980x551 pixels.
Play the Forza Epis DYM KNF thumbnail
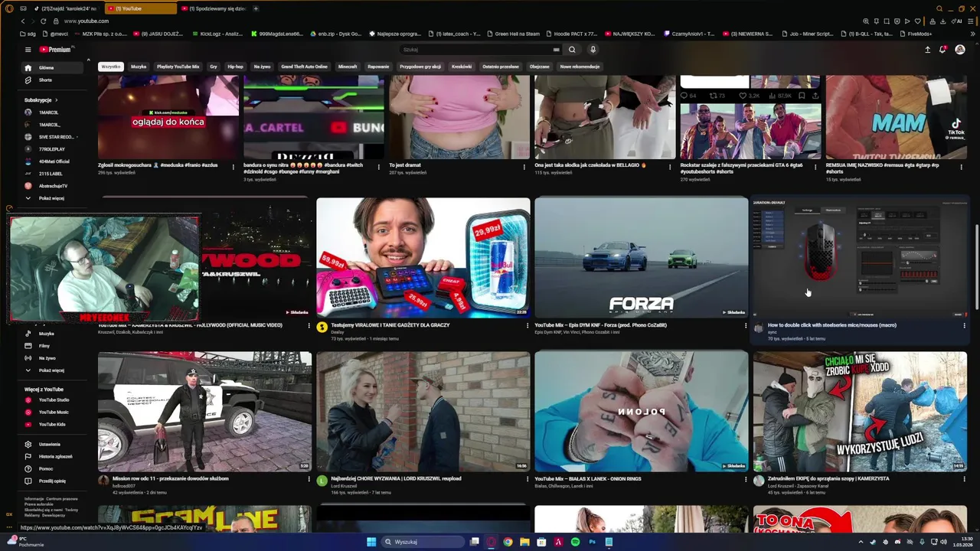[x=641, y=257]
